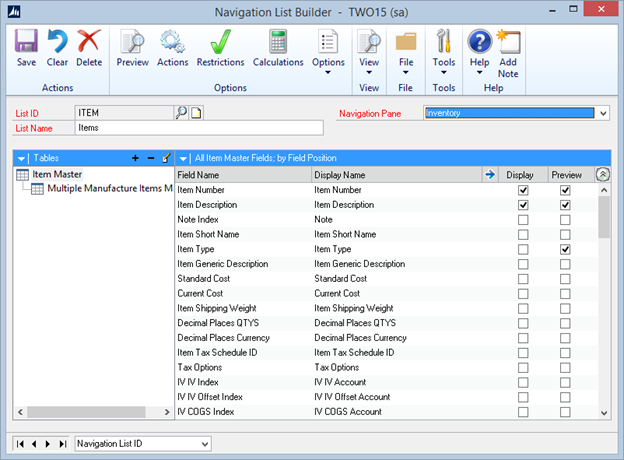Open the Navigation Pane dropdown
The width and height of the screenshot is (624, 460).
click(x=603, y=113)
